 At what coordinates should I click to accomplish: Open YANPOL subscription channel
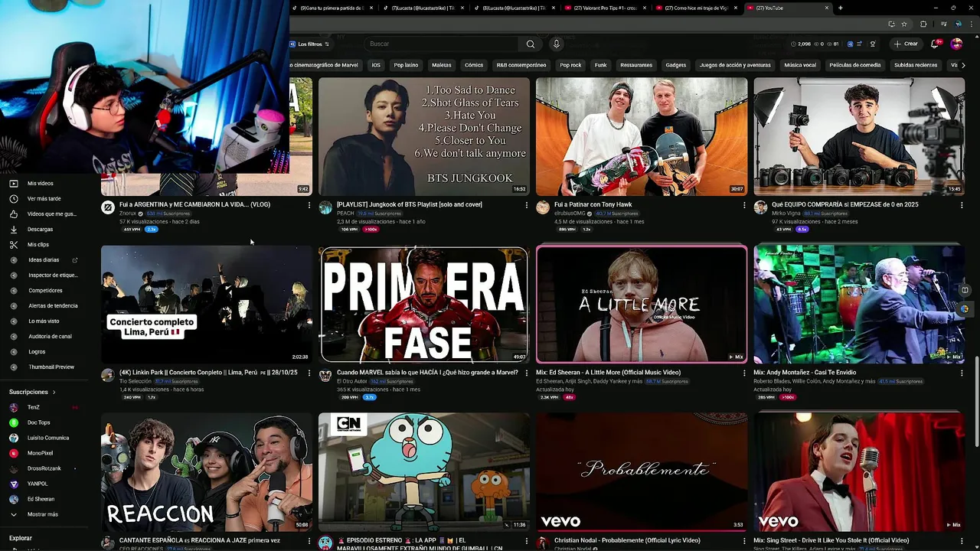click(x=38, y=484)
